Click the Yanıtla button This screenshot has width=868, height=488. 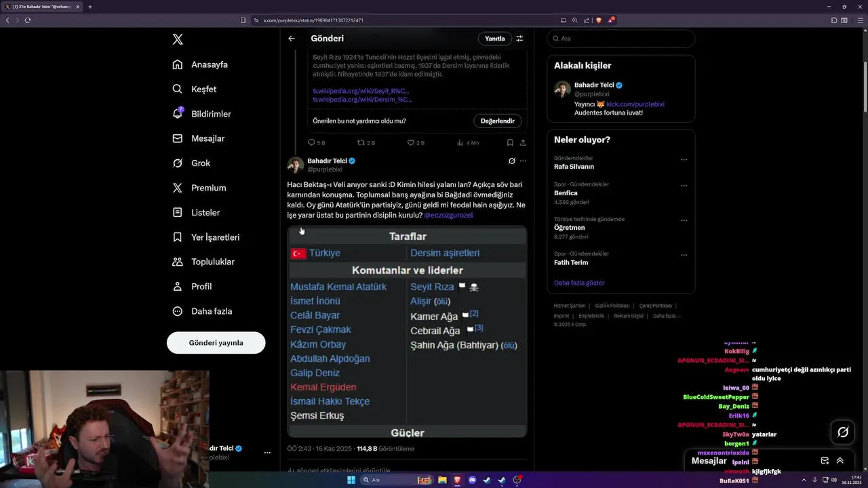point(495,39)
